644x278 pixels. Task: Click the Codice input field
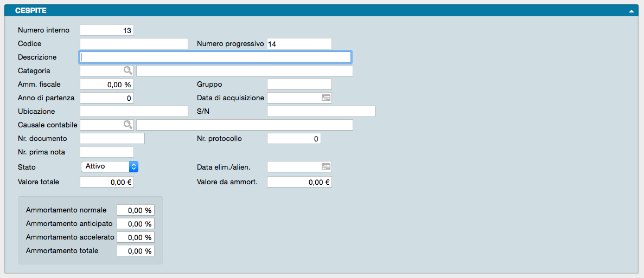tap(133, 44)
